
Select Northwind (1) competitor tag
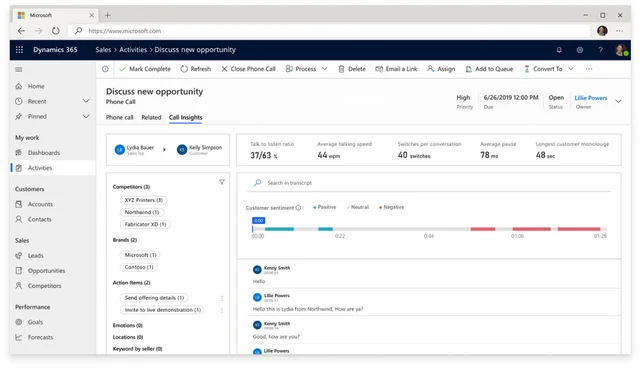pyautogui.click(x=142, y=212)
